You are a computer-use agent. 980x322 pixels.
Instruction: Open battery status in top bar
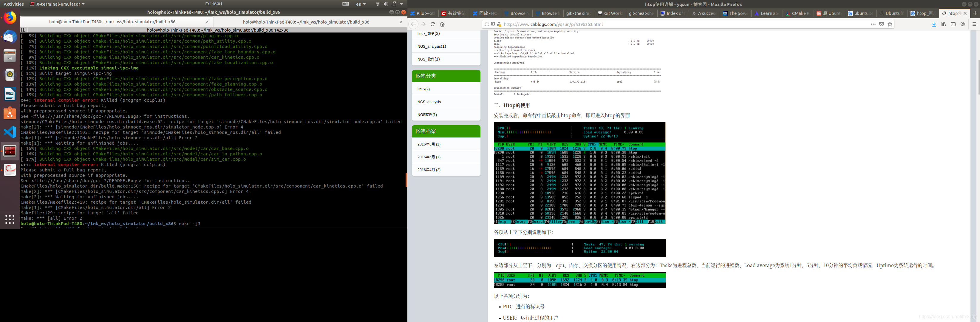(x=395, y=4)
